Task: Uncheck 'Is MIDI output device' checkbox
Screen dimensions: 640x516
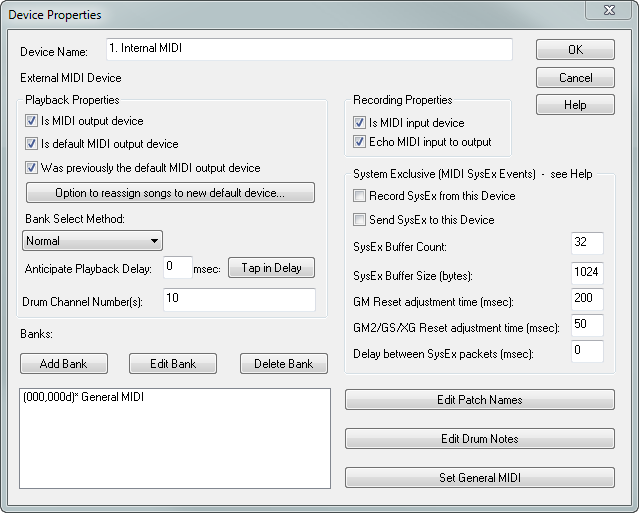Action: [x=32, y=121]
